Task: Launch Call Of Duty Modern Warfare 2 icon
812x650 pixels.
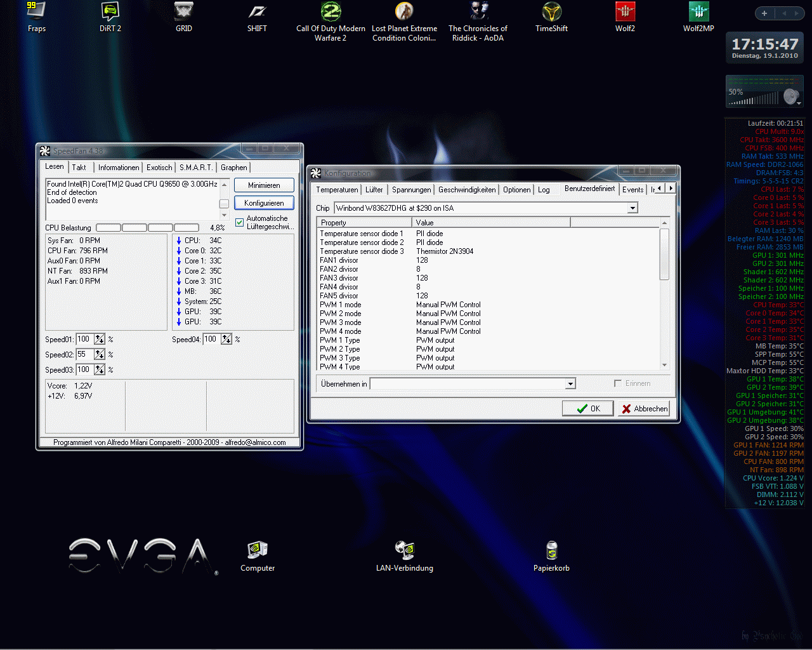Action: click(x=331, y=22)
